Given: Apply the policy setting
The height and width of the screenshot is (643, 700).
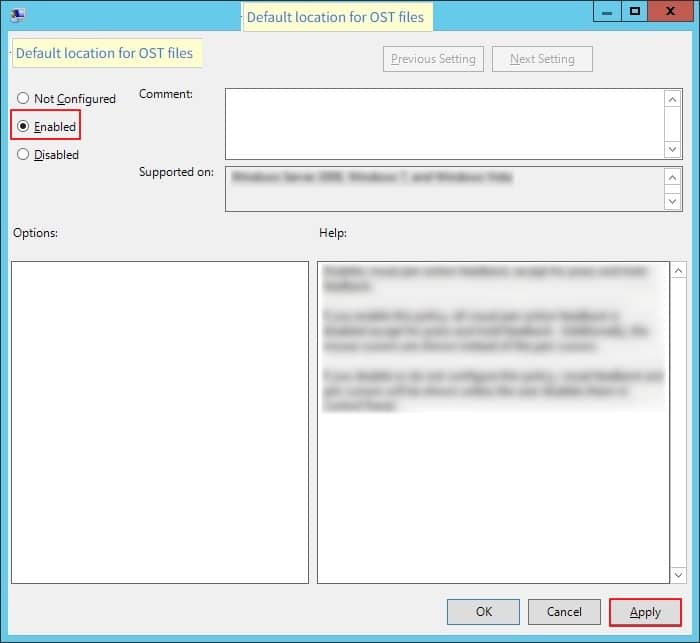Looking at the screenshot, I should pos(645,612).
